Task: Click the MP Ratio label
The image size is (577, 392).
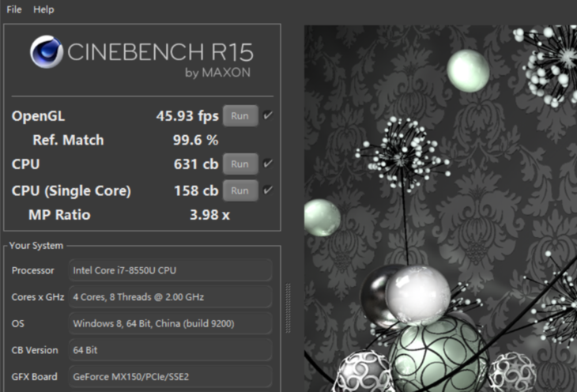Action: point(59,215)
